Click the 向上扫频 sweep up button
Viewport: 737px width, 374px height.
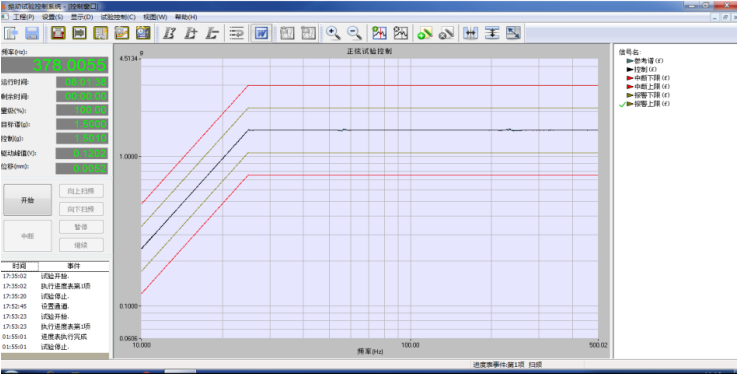(x=81, y=191)
